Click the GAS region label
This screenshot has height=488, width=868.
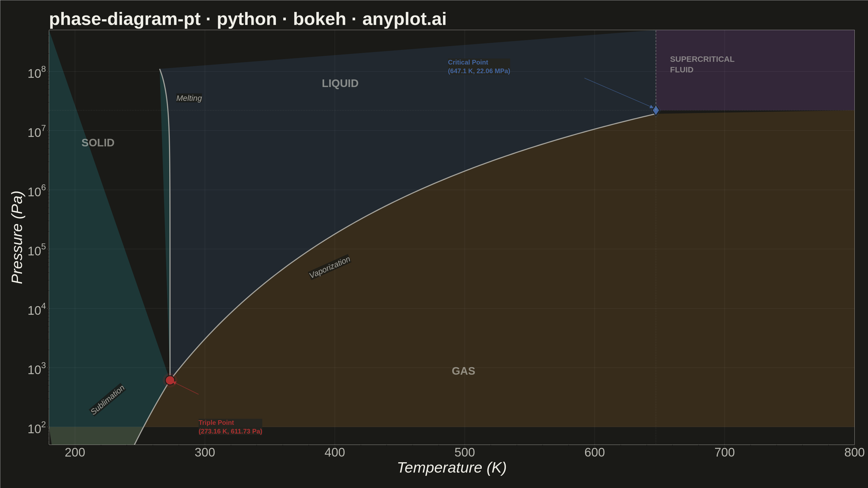[x=463, y=371]
